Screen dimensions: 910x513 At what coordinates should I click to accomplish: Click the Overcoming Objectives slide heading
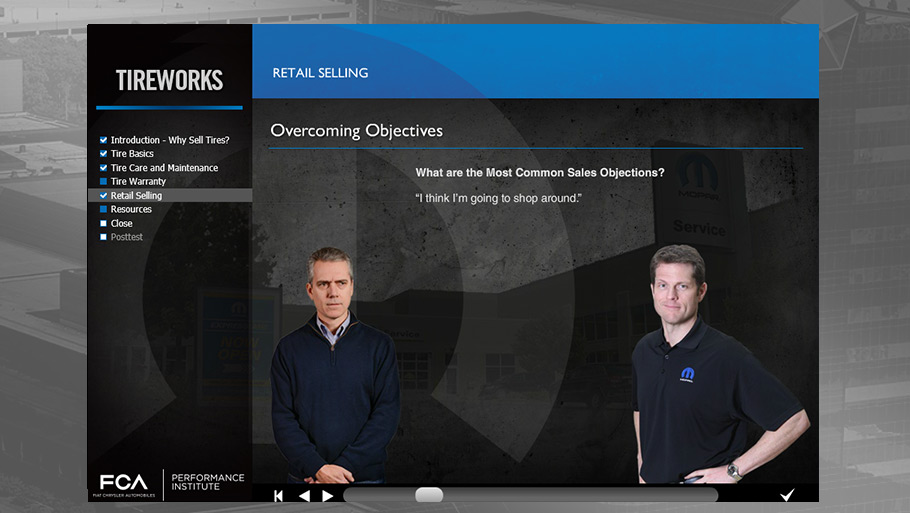356,131
